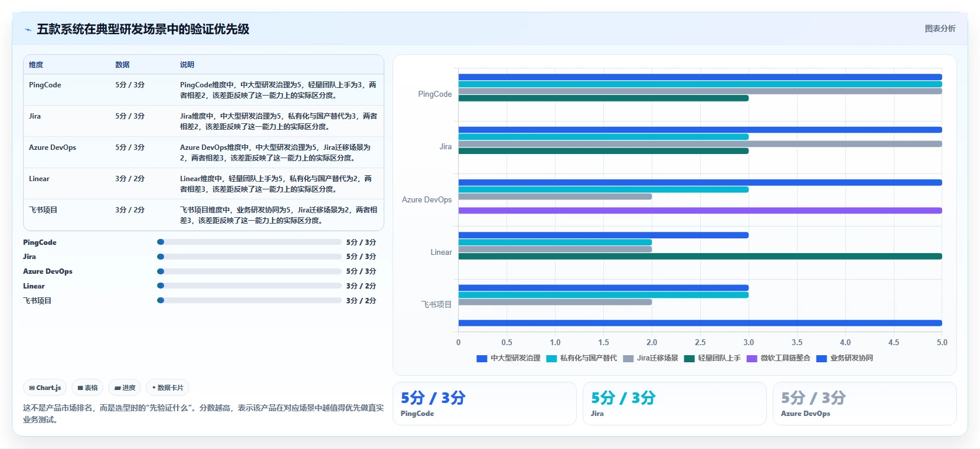Click the Jira progress bar
Screen dimensions: 980x449
point(249,257)
